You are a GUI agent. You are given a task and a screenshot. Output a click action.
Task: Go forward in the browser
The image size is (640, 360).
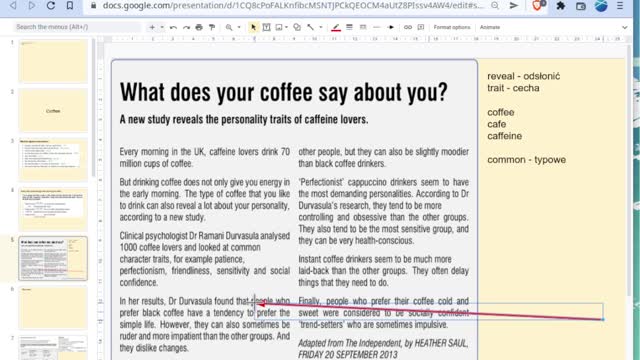(x=31, y=6)
